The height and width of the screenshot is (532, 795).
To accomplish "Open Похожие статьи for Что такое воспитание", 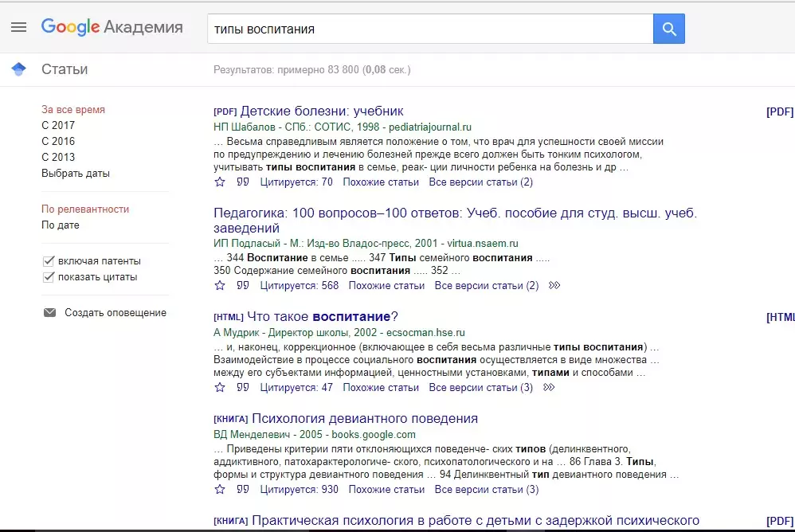I will click(x=381, y=387).
